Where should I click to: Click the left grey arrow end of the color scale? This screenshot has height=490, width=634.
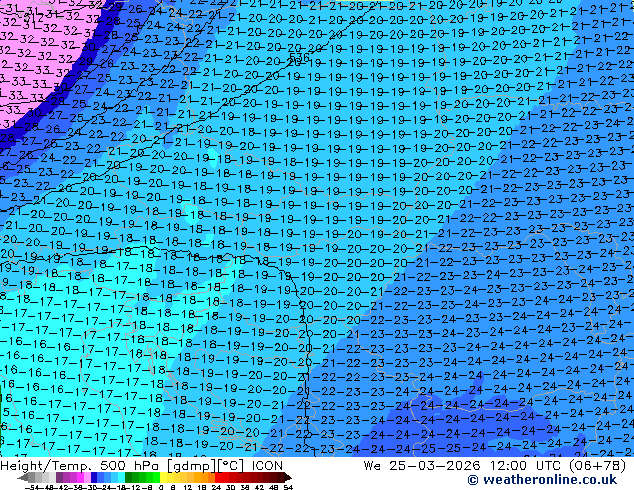click(23, 477)
